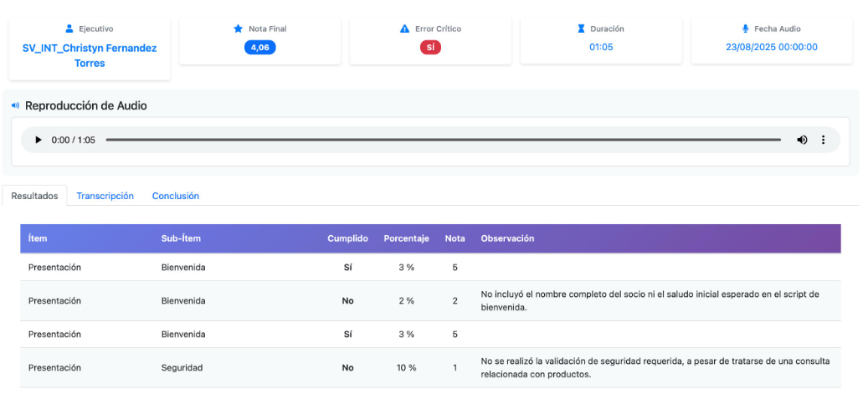This screenshot has width=868, height=394.
Task: Click the Observación column header
Action: (x=507, y=238)
